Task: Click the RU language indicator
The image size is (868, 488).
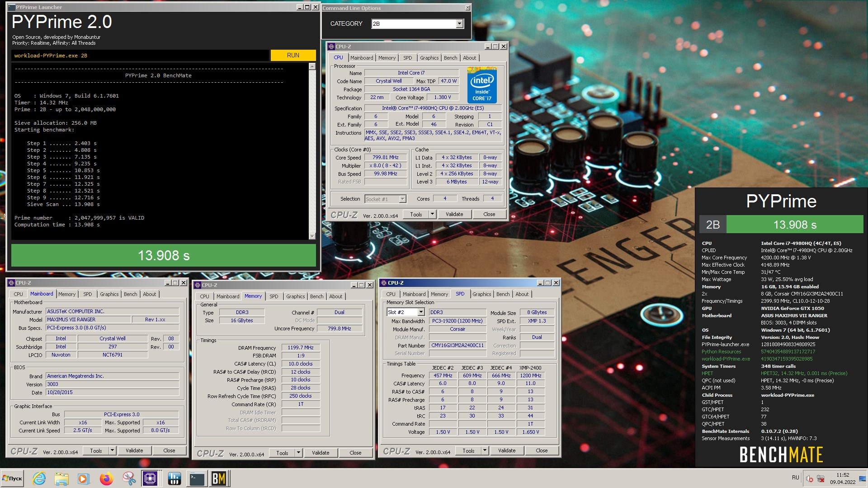Action: tap(796, 478)
